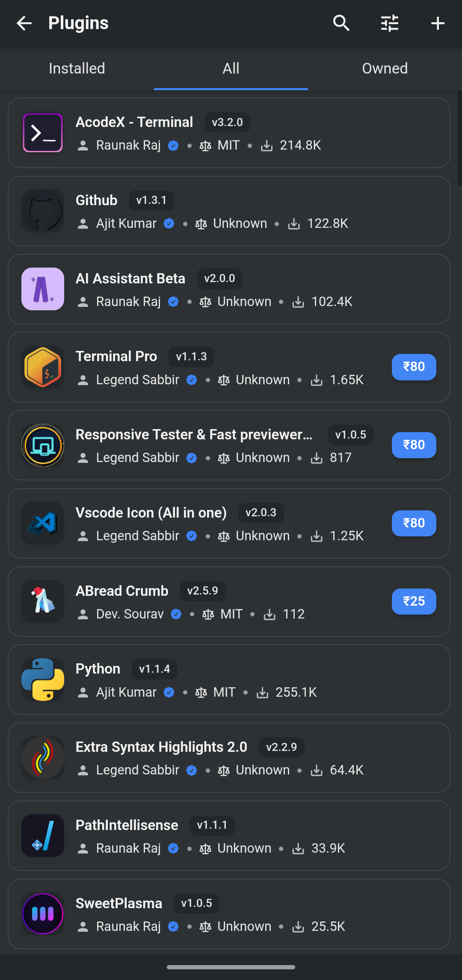Purchase Responsive Tester for ₹80

(x=413, y=445)
